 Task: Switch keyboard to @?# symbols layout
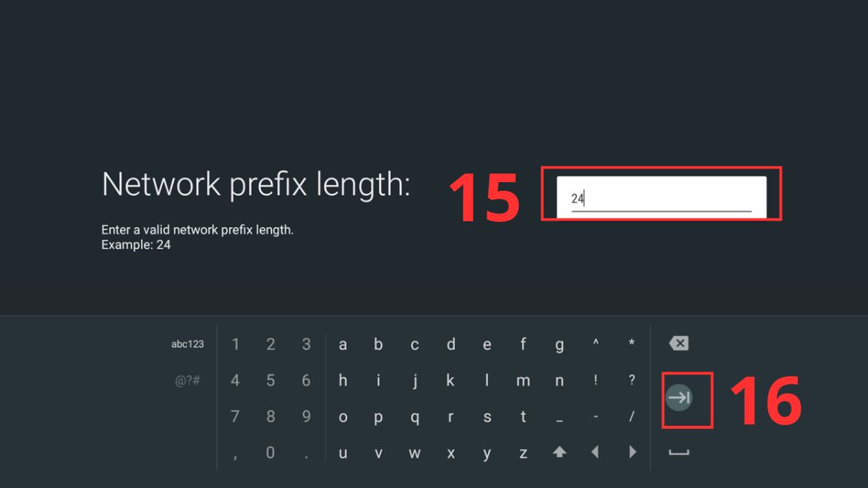186,380
